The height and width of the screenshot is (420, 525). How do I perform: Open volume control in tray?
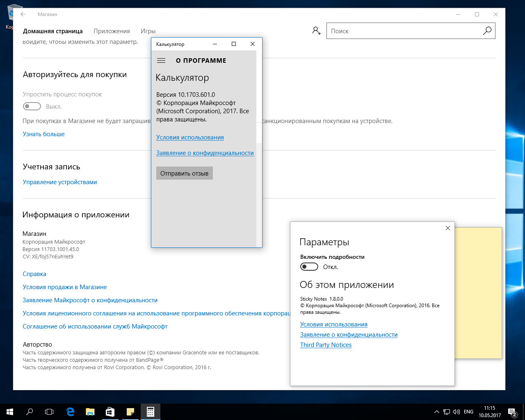(x=457, y=412)
